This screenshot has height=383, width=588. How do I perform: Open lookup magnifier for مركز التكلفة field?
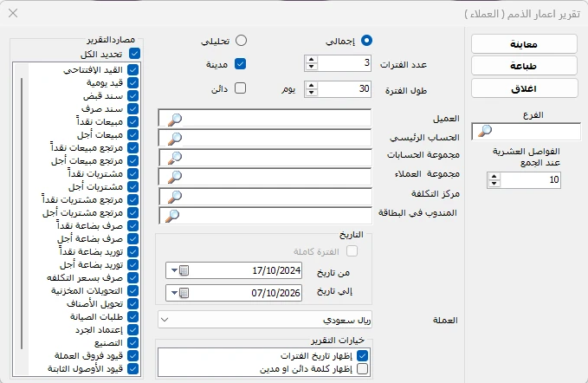point(174,196)
